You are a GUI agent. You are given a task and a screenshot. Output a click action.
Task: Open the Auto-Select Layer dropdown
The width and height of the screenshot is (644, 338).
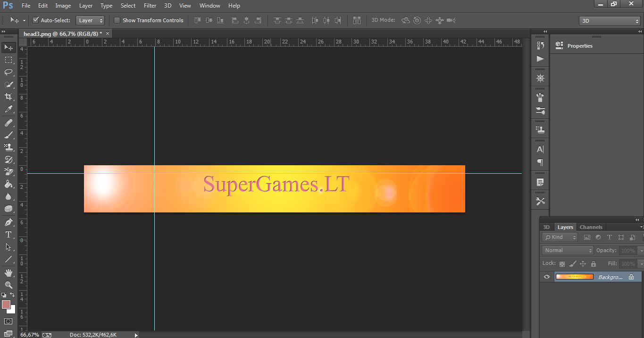click(90, 20)
